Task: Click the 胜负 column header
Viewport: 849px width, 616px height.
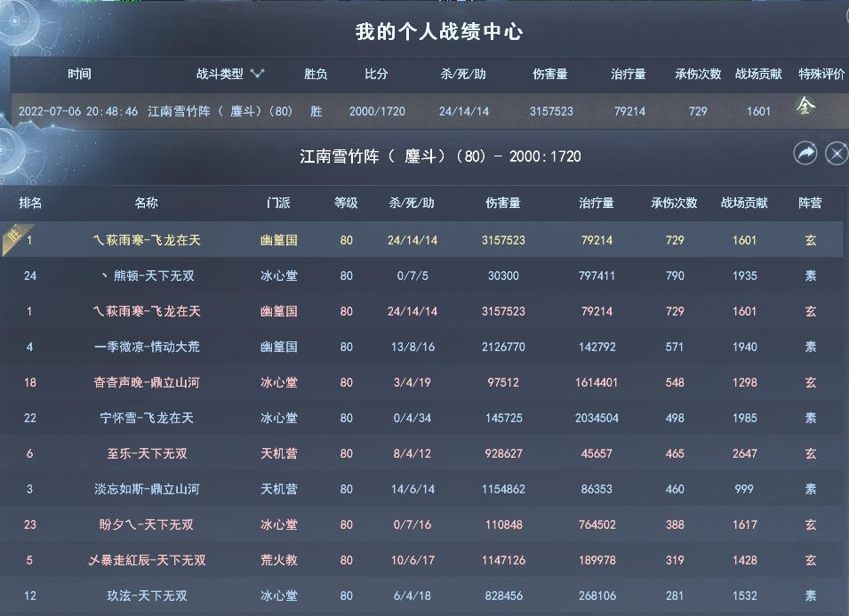Action: click(316, 74)
